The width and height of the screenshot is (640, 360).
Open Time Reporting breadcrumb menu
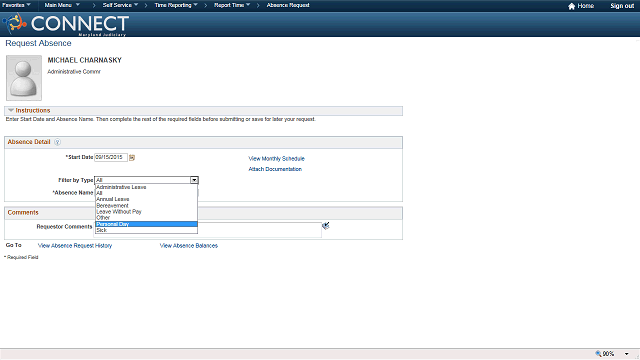tap(176, 5)
